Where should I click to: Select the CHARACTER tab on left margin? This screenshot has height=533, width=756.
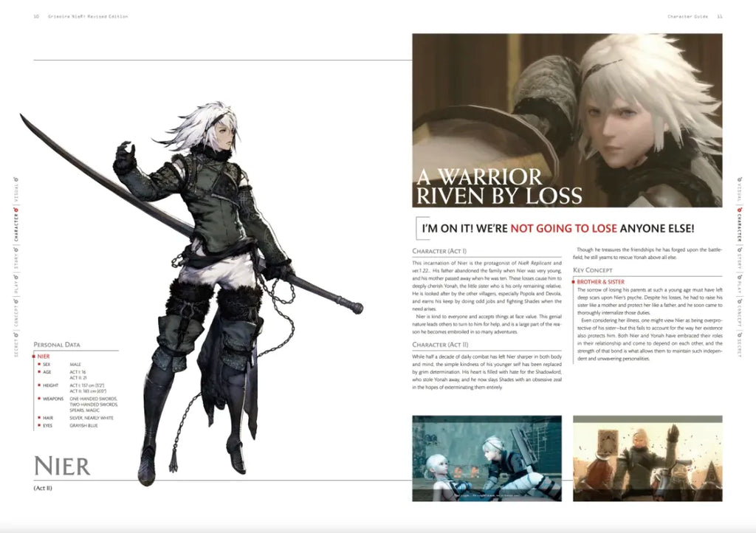coord(16,227)
